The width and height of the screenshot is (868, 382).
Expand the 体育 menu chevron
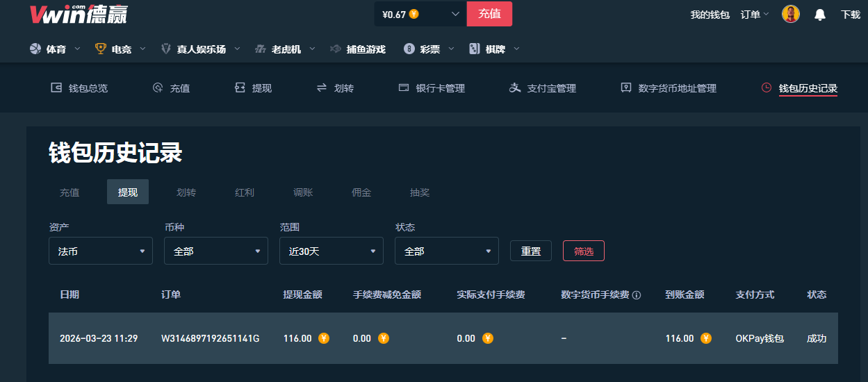click(x=77, y=49)
